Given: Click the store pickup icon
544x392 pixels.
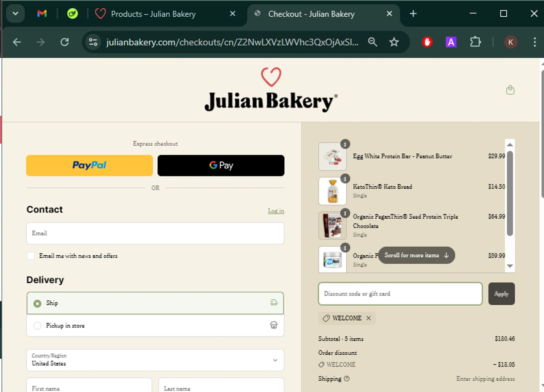Looking at the screenshot, I should [274, 325].
